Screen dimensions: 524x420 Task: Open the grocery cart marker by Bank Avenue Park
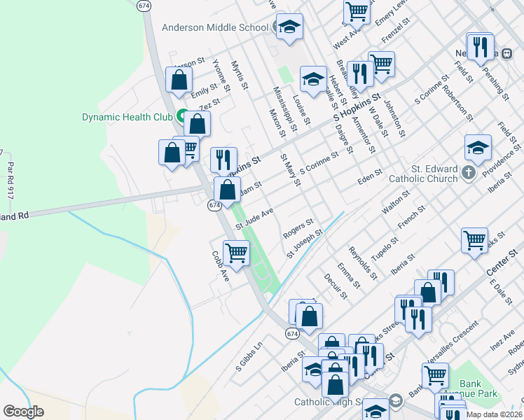435,377
